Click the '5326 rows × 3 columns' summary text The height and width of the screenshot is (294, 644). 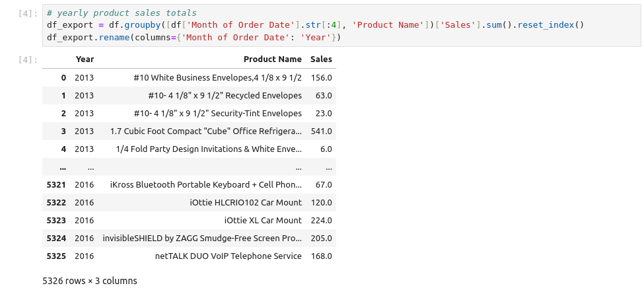click(x=90, y=281)
